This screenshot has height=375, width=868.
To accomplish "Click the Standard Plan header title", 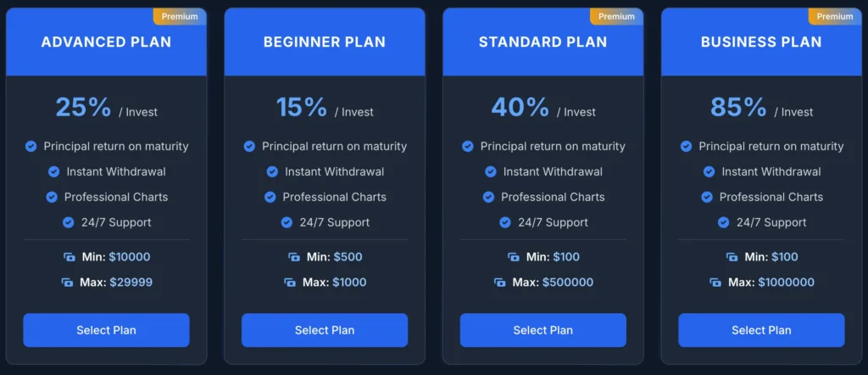I will click(542, 42).
